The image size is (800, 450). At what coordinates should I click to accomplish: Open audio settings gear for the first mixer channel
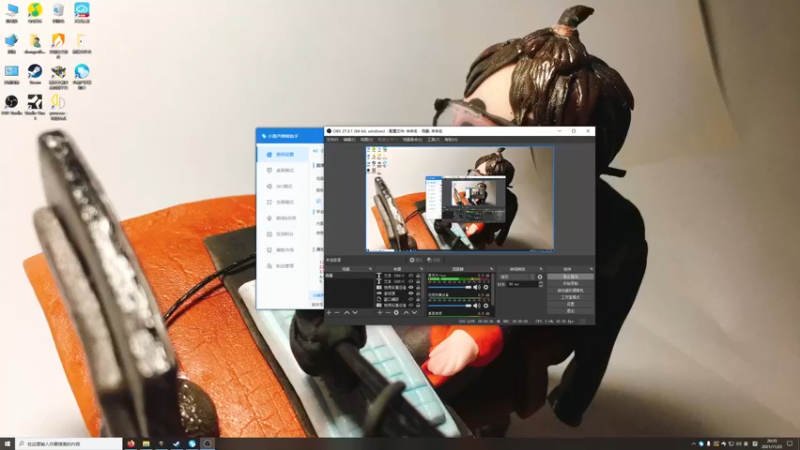click(486, 287)
